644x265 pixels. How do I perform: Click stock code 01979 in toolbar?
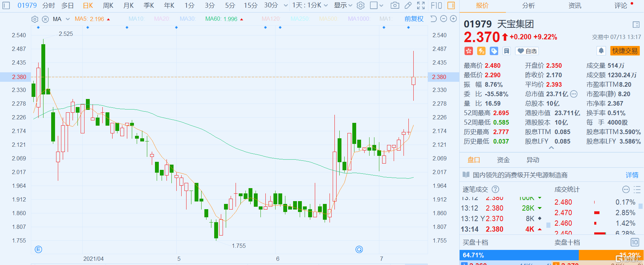27,5
